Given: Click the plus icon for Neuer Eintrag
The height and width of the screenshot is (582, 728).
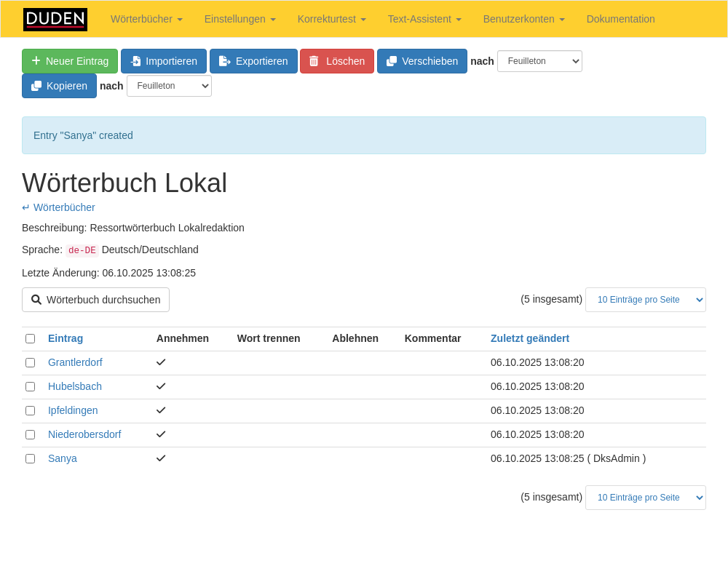Looking at the screenshot, I should (x=36, y=61).
